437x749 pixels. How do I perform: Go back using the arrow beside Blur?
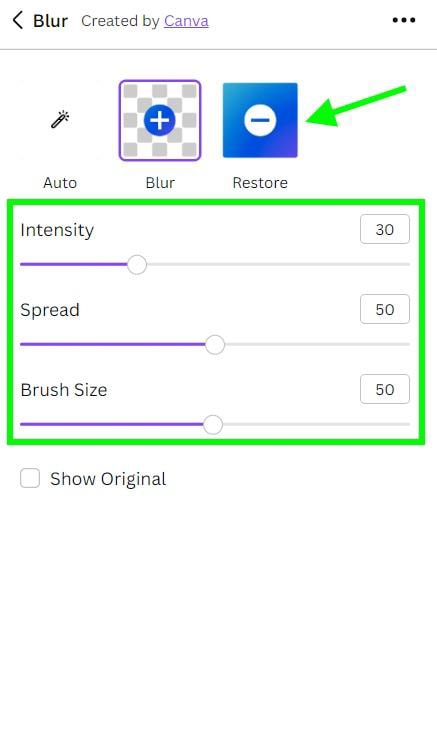pos(18,21)
